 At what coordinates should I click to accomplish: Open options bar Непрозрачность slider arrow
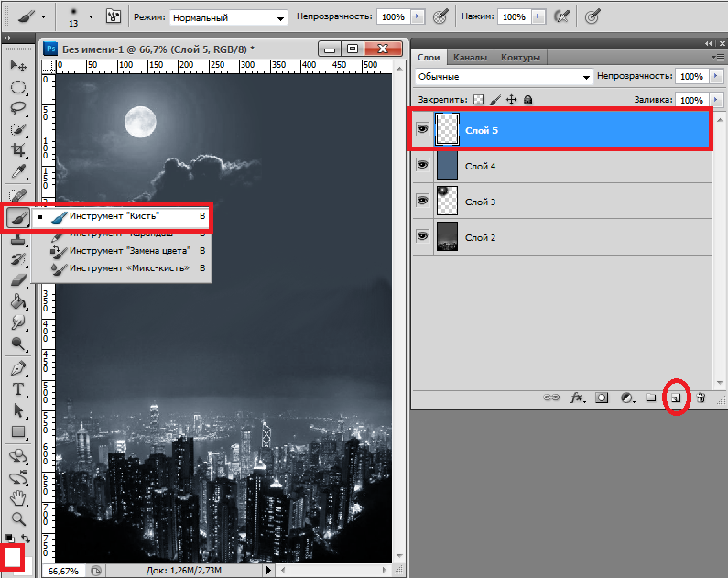[x=417, y=16]
